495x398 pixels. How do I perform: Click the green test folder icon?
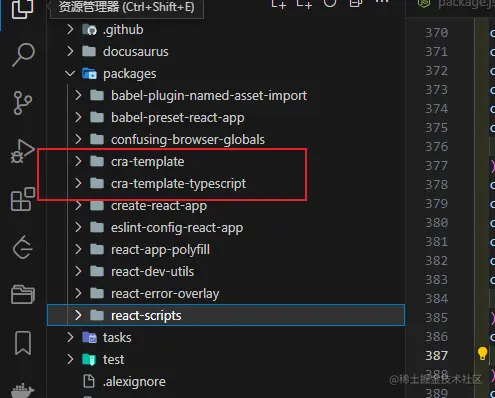coord(89,360)
